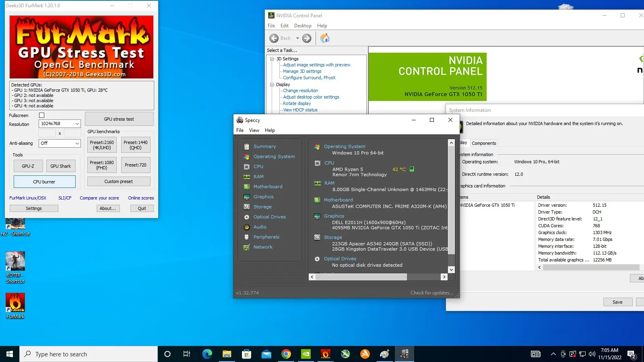Click the Type here to search box
Screen dimensions: 644x362
[x=89, y=354]
